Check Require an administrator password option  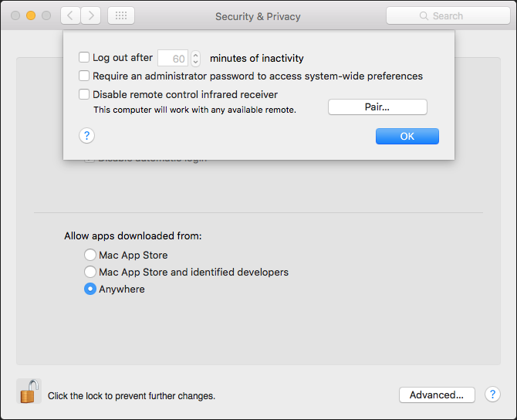84,76
